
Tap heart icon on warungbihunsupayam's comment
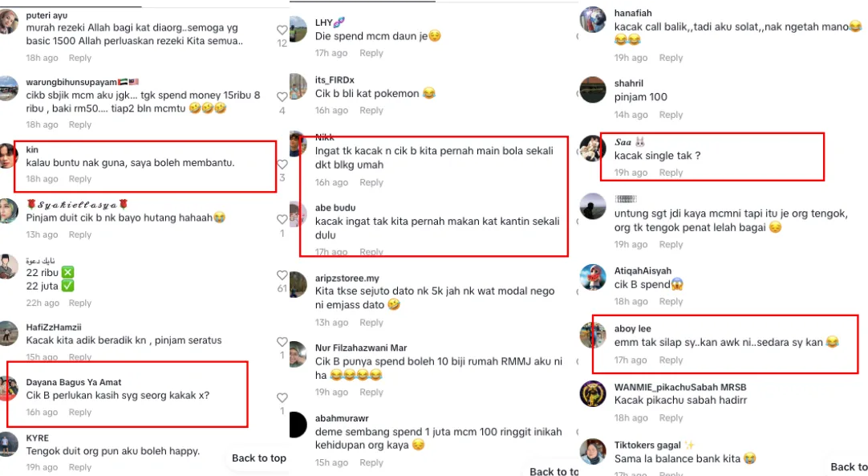tap(282, 97)
